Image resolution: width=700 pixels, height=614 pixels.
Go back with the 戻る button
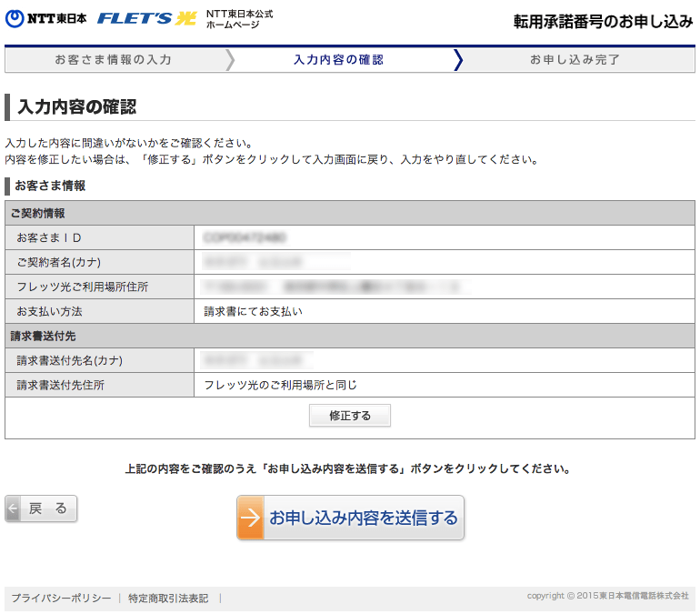pyautogui.click(x=41, y=508)
